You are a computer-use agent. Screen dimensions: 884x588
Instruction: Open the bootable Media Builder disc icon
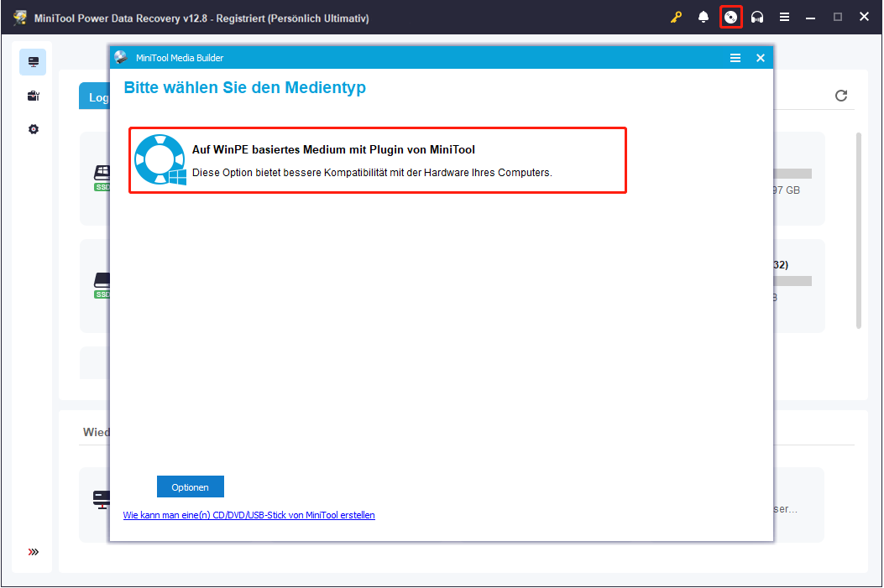(x=731, y=16)
